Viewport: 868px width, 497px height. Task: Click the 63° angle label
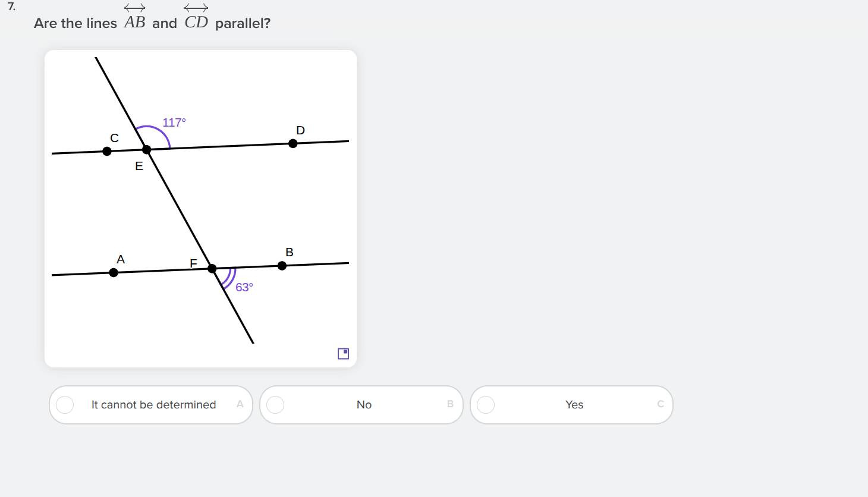244,287
